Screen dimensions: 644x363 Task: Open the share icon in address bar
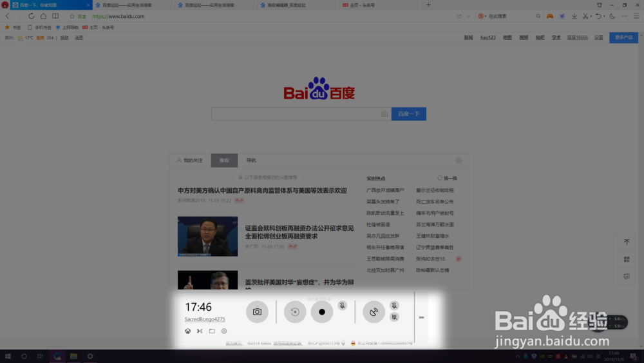coord(459,16)
